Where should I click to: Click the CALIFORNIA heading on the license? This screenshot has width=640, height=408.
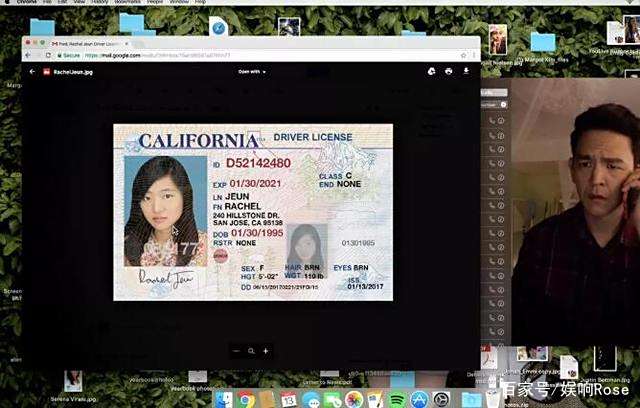click(x=198, y=141)
